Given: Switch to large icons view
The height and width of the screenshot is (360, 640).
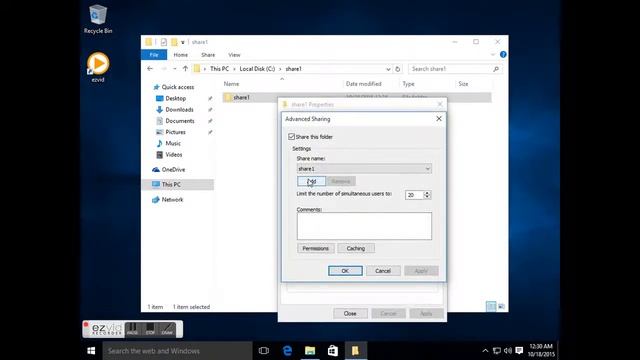Looking at the screenshot, I should tap(501, 306).
